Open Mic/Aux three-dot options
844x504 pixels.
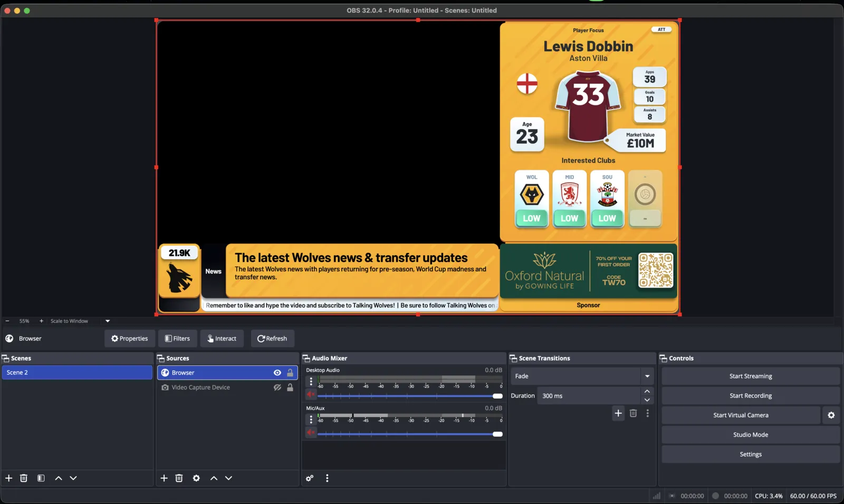[311, 420]
